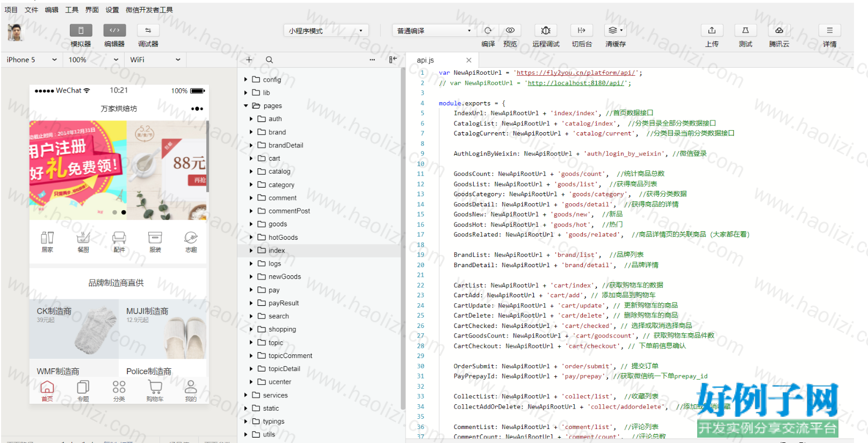This screenshot has width=868, height=443.
Task: Toggle the 模拟器 simulator panel button
Action: 81,31
